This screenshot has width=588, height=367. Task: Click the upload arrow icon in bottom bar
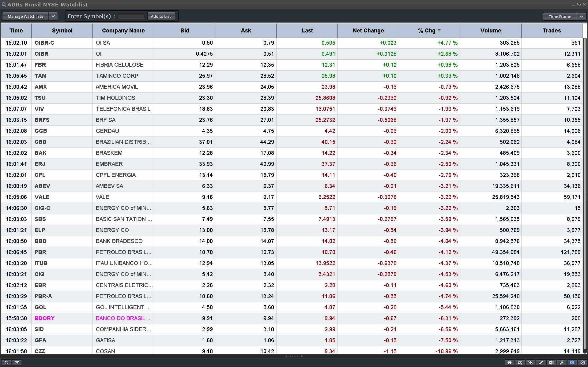tap(17, 362)
